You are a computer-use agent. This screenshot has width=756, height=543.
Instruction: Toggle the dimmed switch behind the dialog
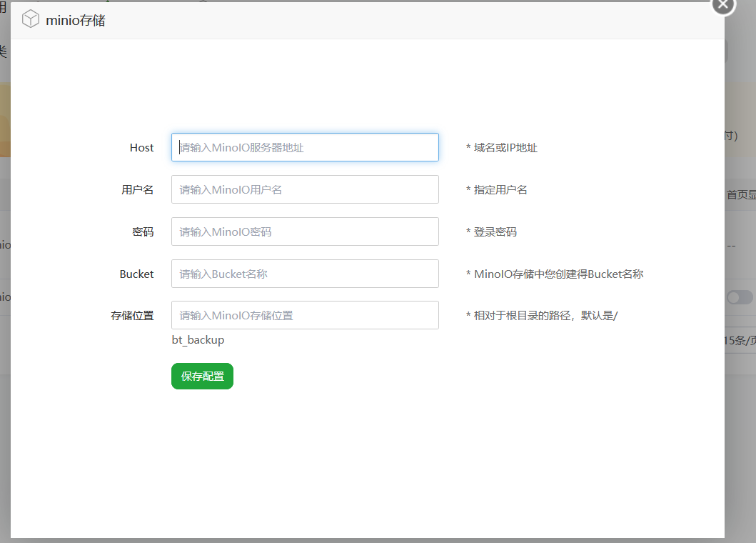pyautogui.click(x=740, y=297)
